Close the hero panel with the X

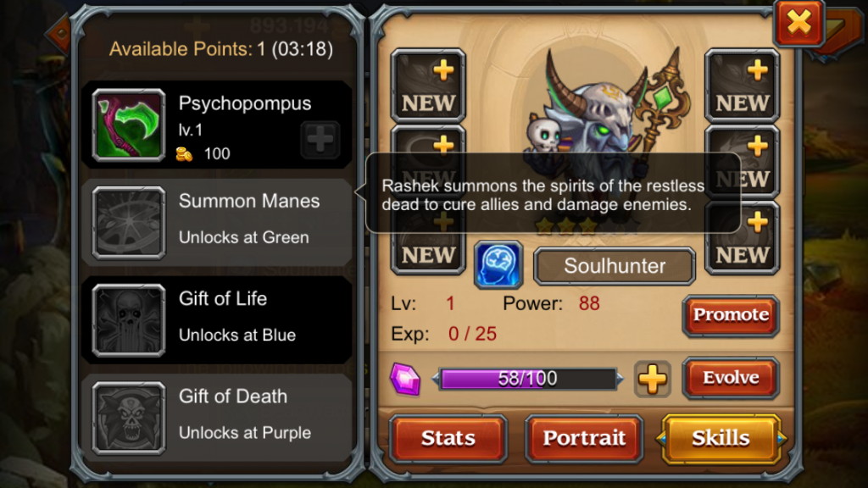pos(798,23)
